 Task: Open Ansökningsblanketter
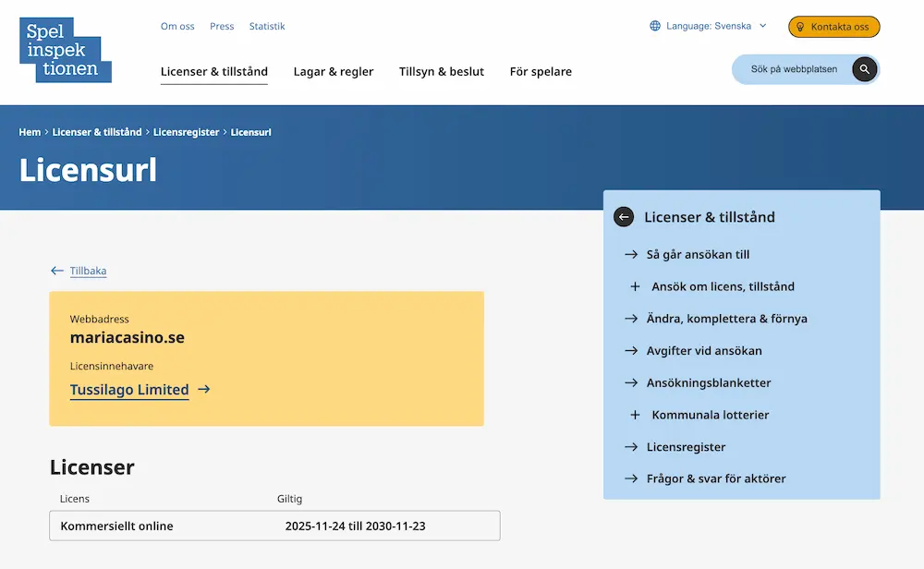coord(709,382)
